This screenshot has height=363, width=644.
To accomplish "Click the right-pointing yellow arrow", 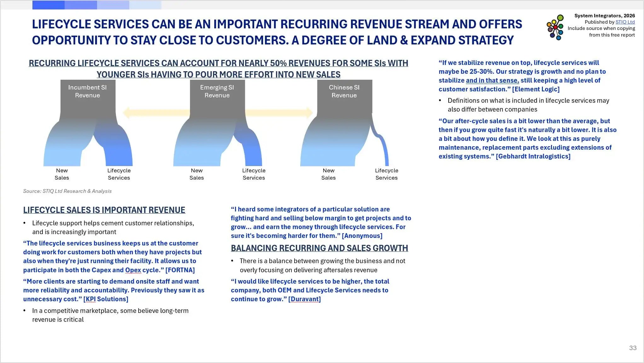I will [x=279, y=112].
